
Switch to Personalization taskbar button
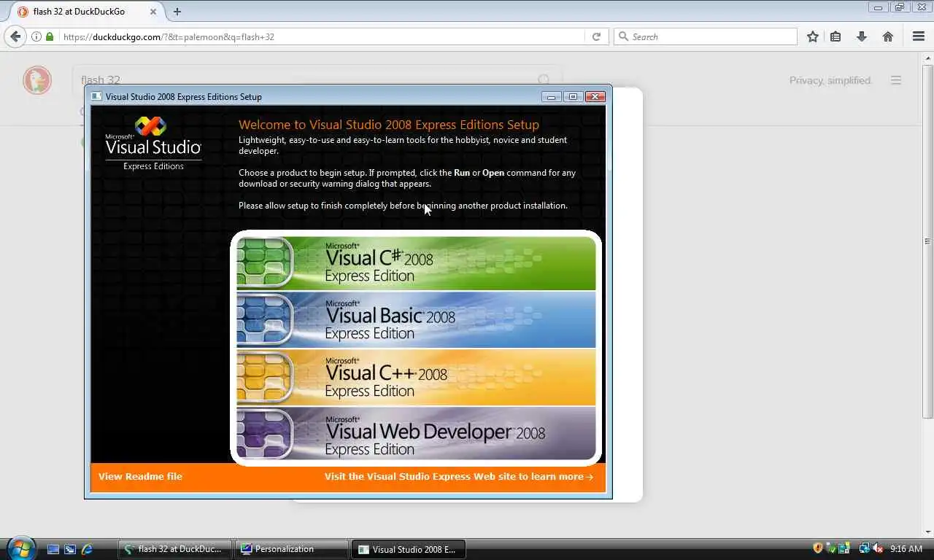click(x=292, y=549)
